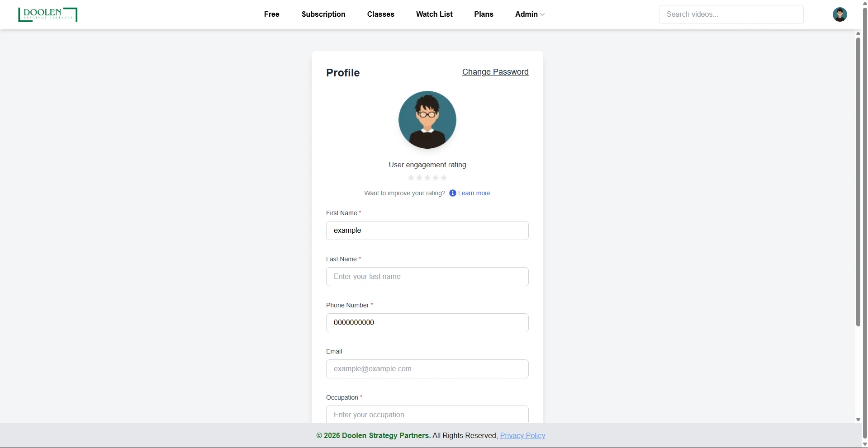The width and height of the screenshot is (868, 448).
Task: Open the Learn more link
Action: [x=474, y=193]
